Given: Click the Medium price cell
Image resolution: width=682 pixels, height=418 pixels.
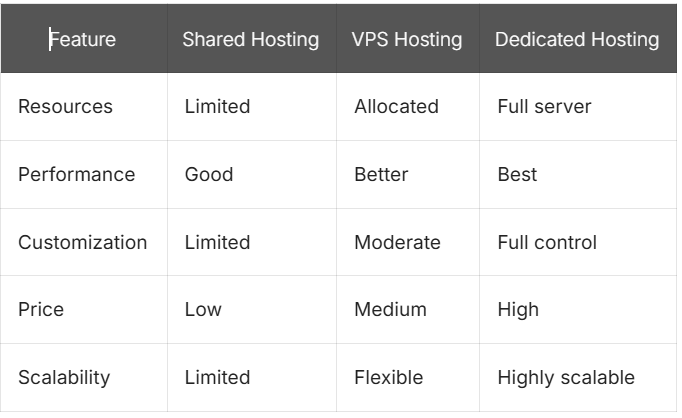Looking at the screenshot, I should [x=390, y=310].
